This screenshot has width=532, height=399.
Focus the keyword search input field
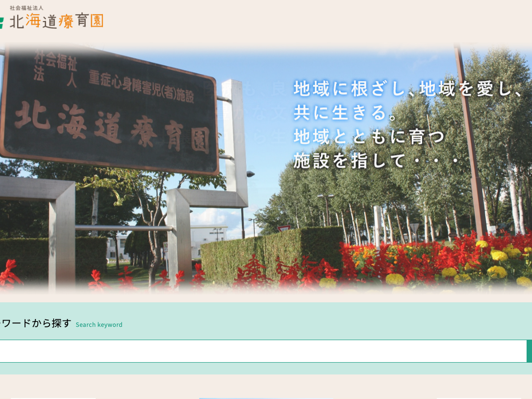262,351
